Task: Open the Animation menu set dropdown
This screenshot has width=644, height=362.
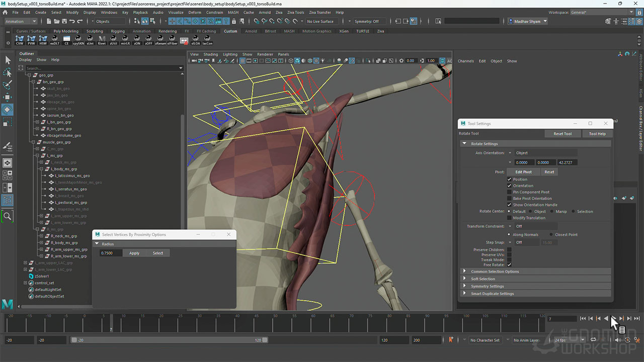Action: coord(20,21)
